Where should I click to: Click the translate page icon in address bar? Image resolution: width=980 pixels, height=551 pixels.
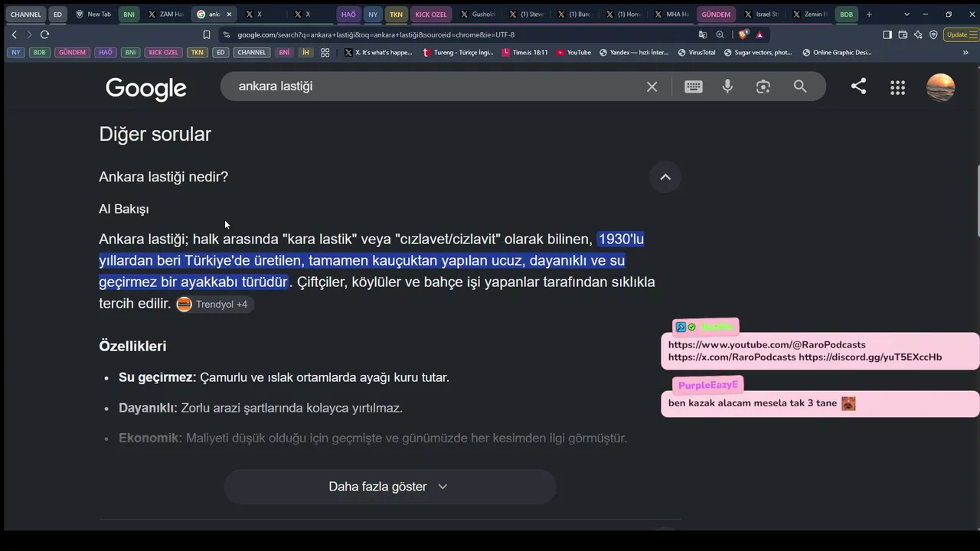[x=703, y=34]
